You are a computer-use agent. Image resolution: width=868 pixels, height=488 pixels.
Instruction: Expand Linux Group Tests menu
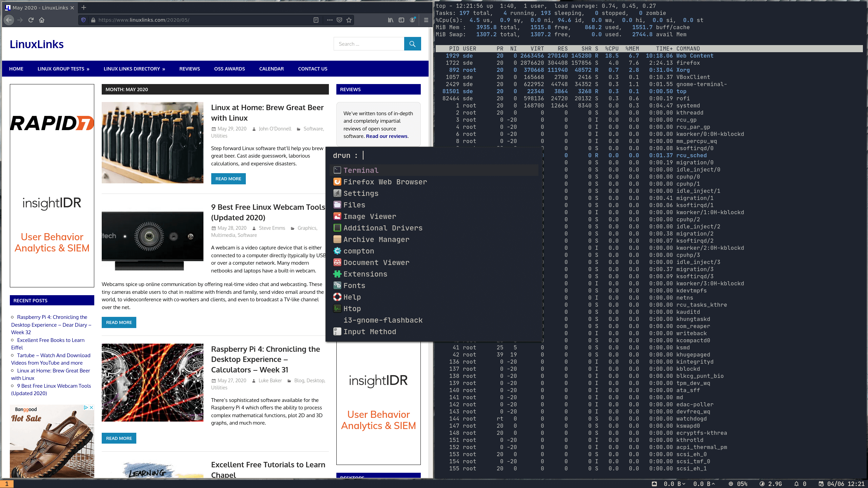click(x=63, y=69)
